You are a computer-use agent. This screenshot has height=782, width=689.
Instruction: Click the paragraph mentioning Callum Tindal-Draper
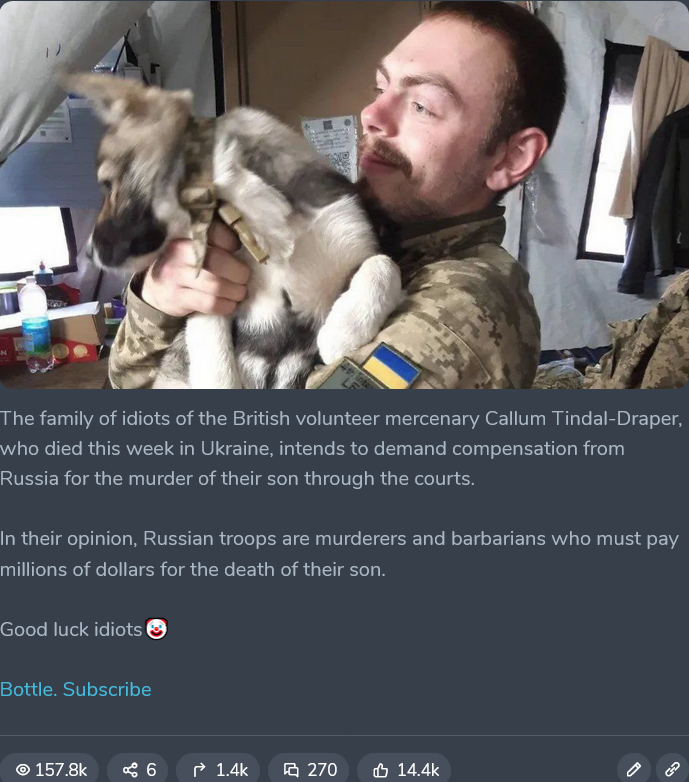point(341,448)
